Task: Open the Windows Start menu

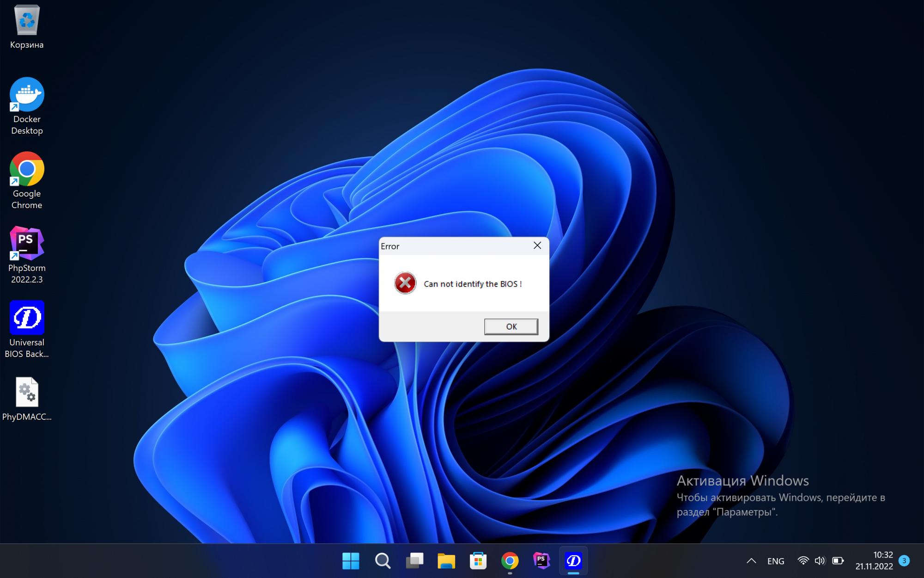Action: pos(351,561)
